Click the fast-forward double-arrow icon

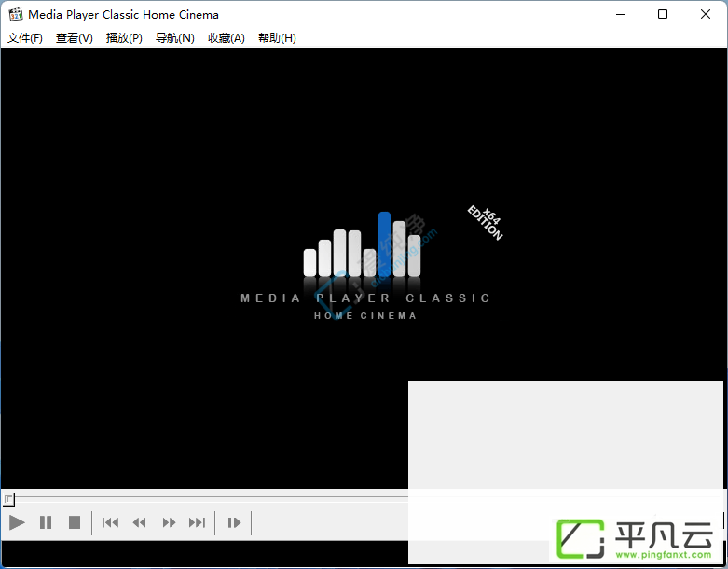coord(169,522)
